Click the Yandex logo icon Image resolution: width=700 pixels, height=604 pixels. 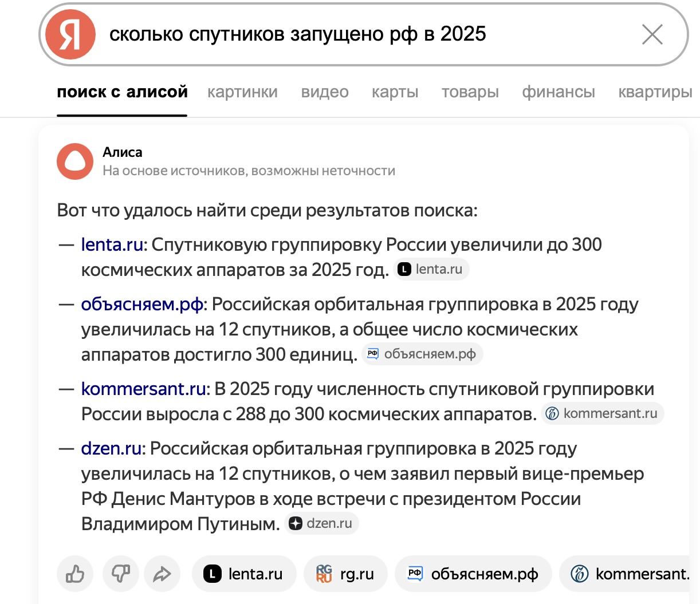70,34
